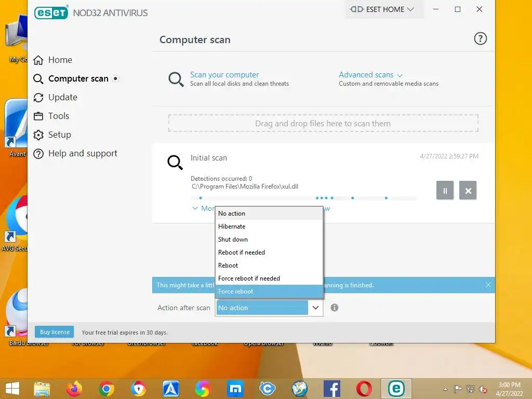Click the ESET taskbar icon

396,389
